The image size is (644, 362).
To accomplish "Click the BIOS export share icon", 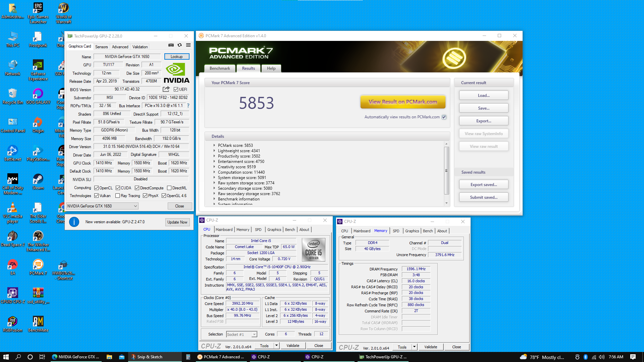I will (166, 89).
